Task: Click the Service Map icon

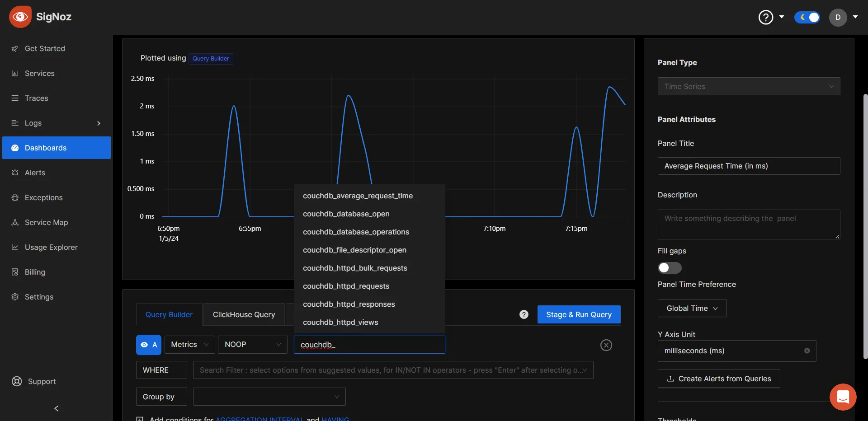Action: coord(15,222)
